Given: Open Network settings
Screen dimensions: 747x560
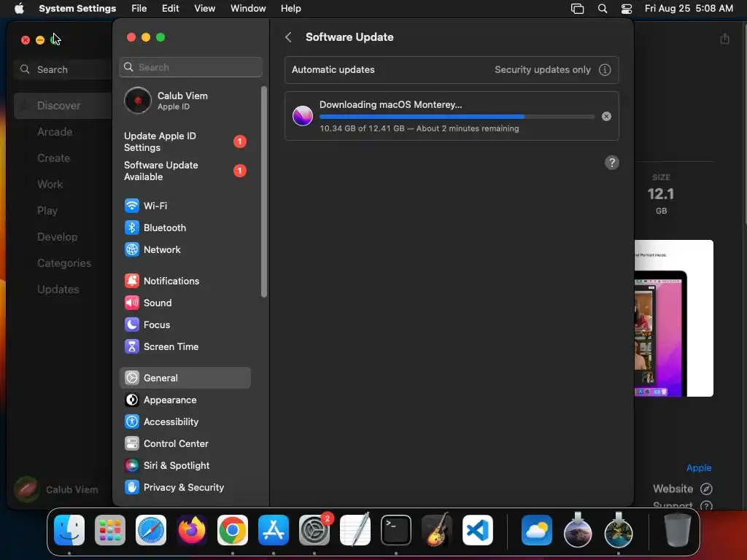Looking at the screenshot, I should pyautogui.click(x=185, y=249).
